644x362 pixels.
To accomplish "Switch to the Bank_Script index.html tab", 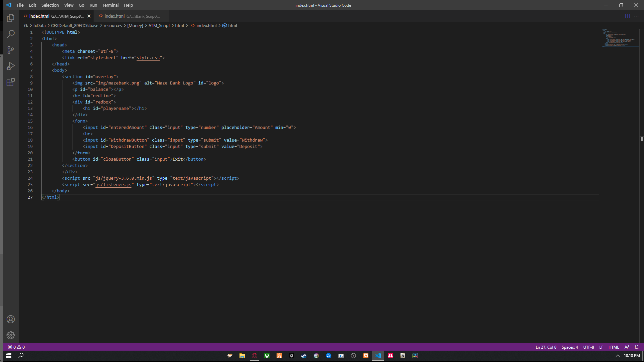I will tap(130, 16).
